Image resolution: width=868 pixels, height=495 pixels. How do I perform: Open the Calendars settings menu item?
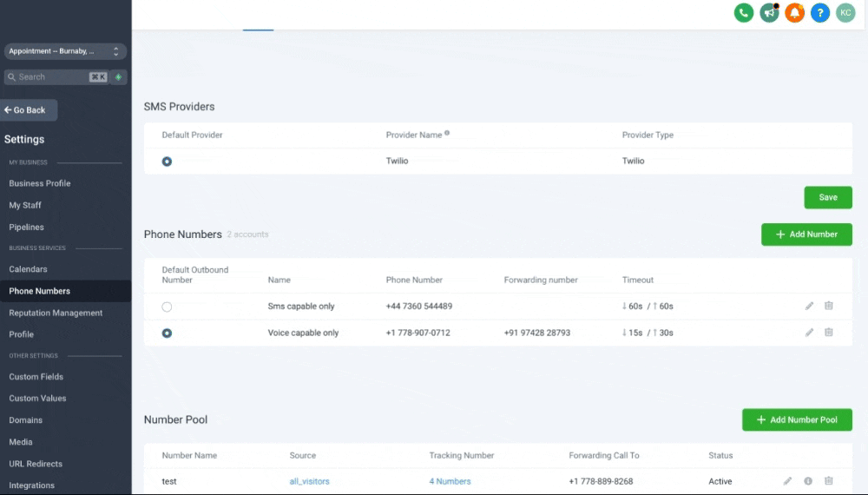[29, 269]
